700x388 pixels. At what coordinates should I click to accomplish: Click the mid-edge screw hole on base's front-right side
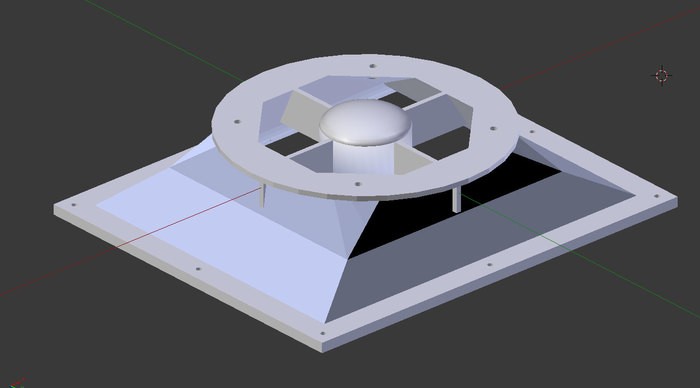(x=489, y=264)
